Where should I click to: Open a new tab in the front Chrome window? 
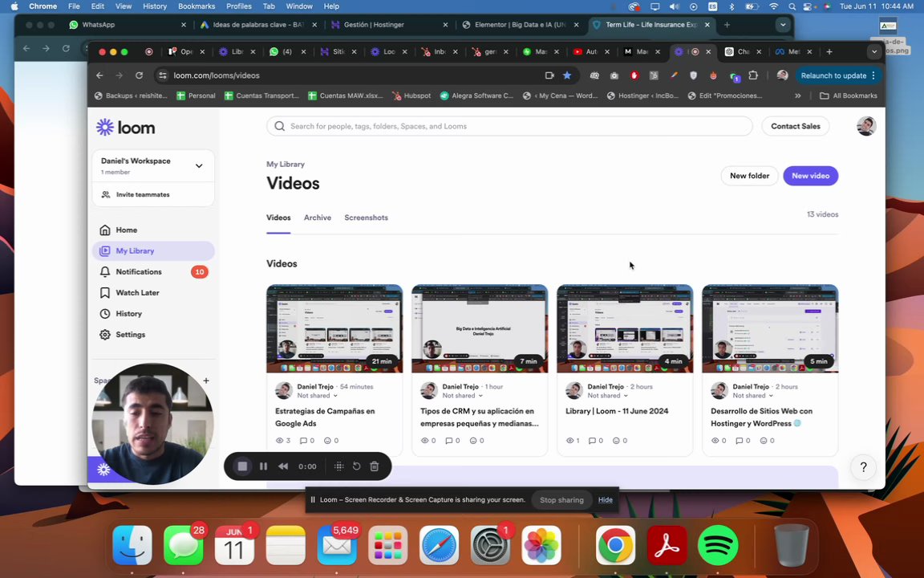pyautogui.click(x=829, y=52)
